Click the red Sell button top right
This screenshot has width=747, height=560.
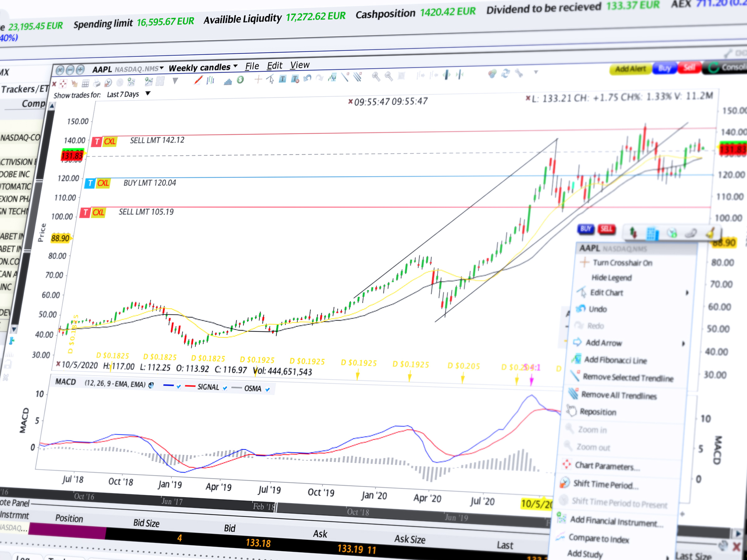(x=689, y=68)
